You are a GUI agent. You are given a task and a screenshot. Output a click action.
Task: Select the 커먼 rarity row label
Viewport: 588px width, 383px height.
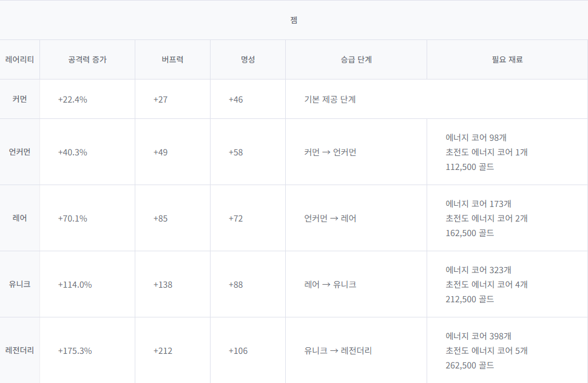(x=19, y=99)
